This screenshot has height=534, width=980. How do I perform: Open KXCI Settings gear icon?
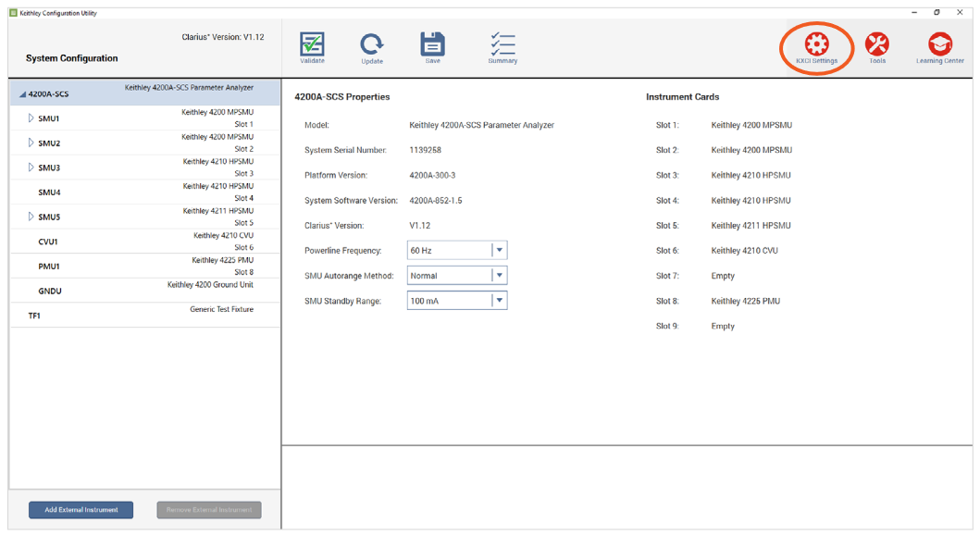(816, 45)
